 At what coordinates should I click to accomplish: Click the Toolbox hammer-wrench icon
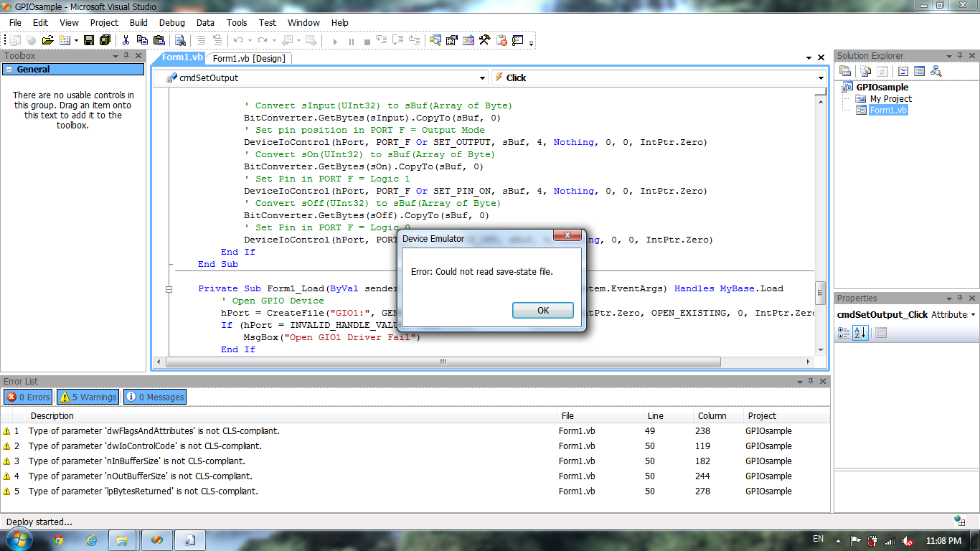484,40
